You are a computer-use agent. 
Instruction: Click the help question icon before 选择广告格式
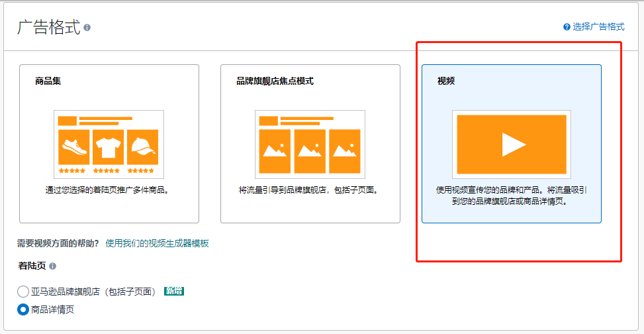click(x=567, y=27)
